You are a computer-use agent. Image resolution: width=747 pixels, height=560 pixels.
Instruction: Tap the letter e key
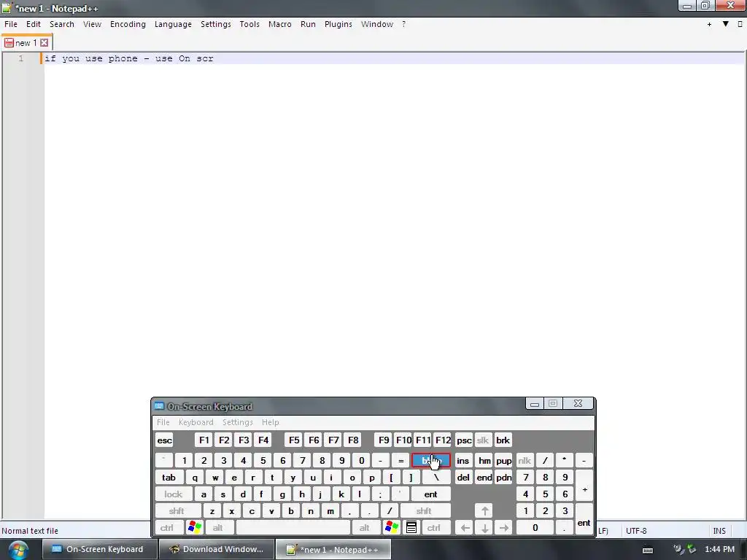pos(234,478)
